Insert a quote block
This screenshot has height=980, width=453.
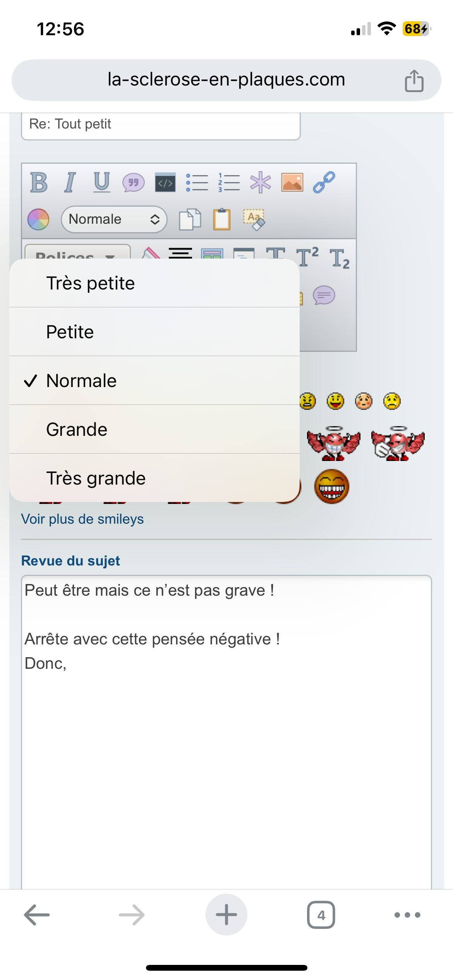pyautogui.click(x=134, y=182)
